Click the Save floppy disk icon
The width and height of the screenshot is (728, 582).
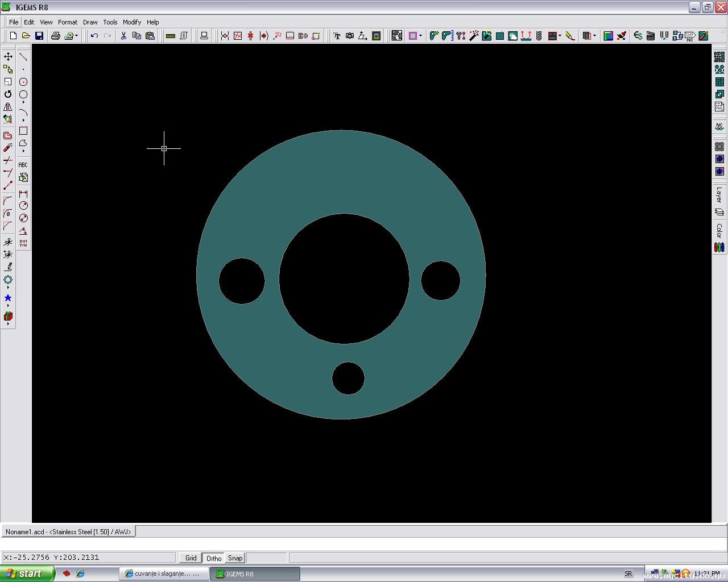tap(39, 36)
